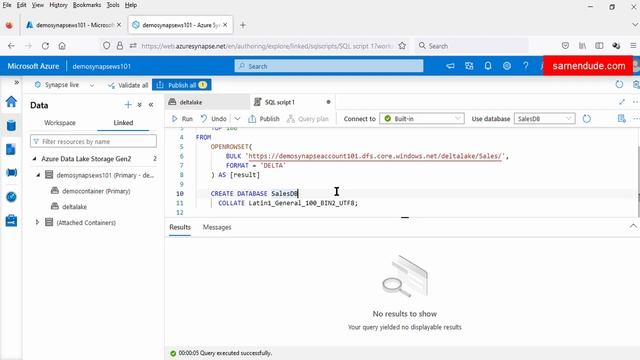Screen dimensions: 640x360
Task: Click Undo in the script toolbar
Action: (x=214, y=119)
